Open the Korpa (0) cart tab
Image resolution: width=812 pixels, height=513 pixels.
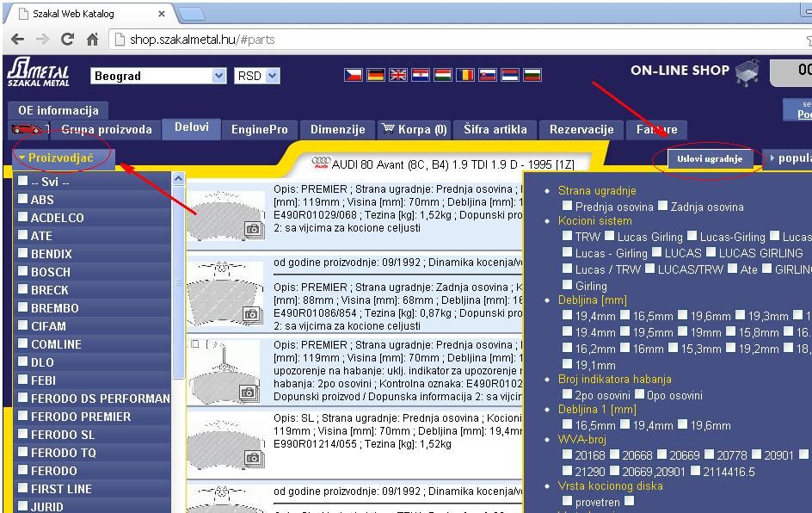pos(415,130)
